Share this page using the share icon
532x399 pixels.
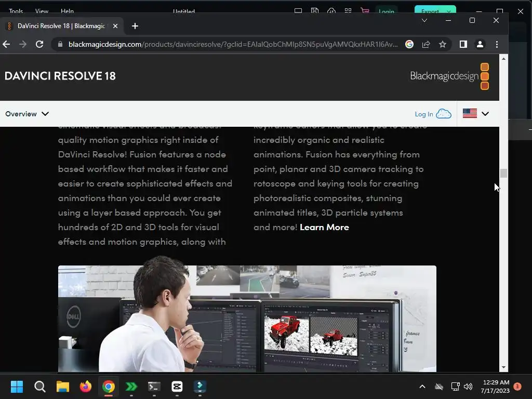point(426,44)
